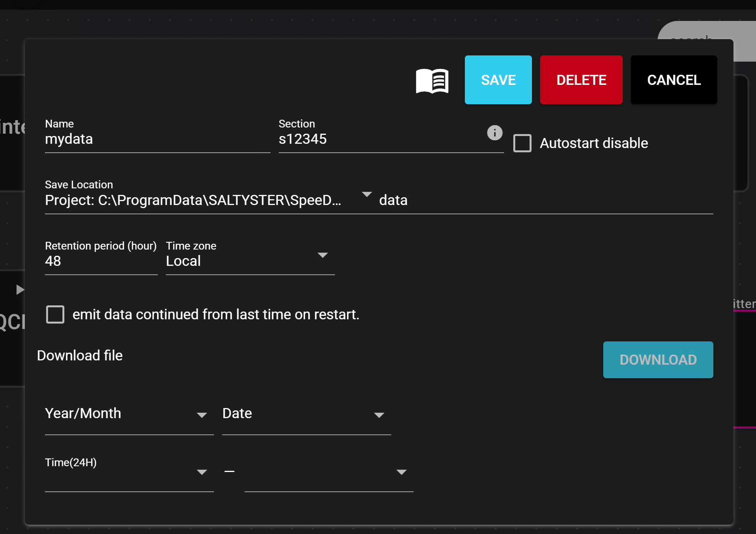This screenshot has width=756, height=534.
Task: Open the Date dropdown
Action: pyautogui.click(x=379, y=415)
